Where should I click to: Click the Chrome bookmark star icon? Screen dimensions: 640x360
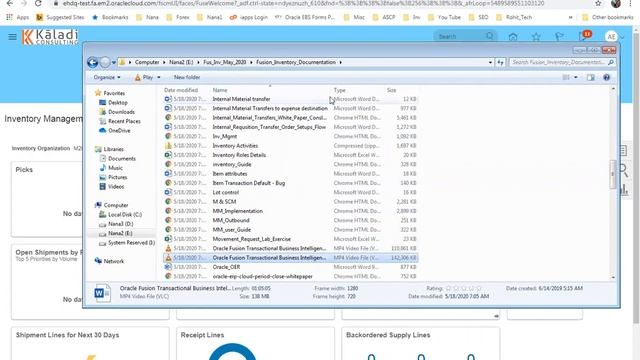click(x=598, y=3)
